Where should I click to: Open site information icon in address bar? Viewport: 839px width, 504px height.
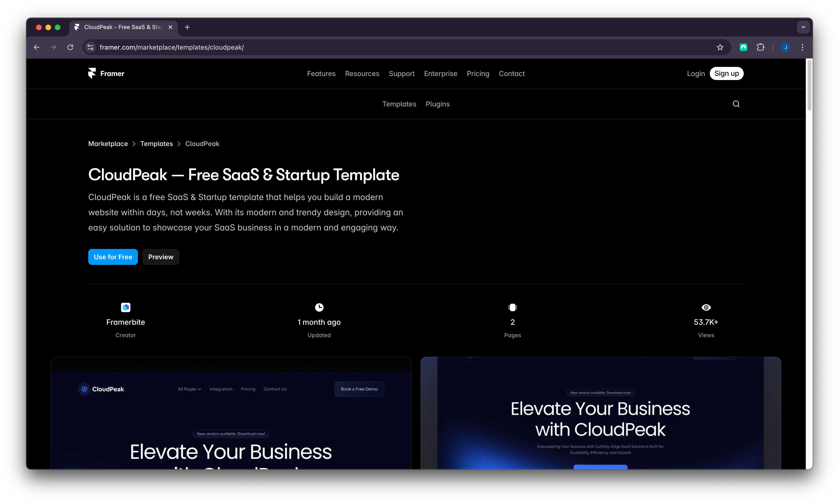pos(90,47)
